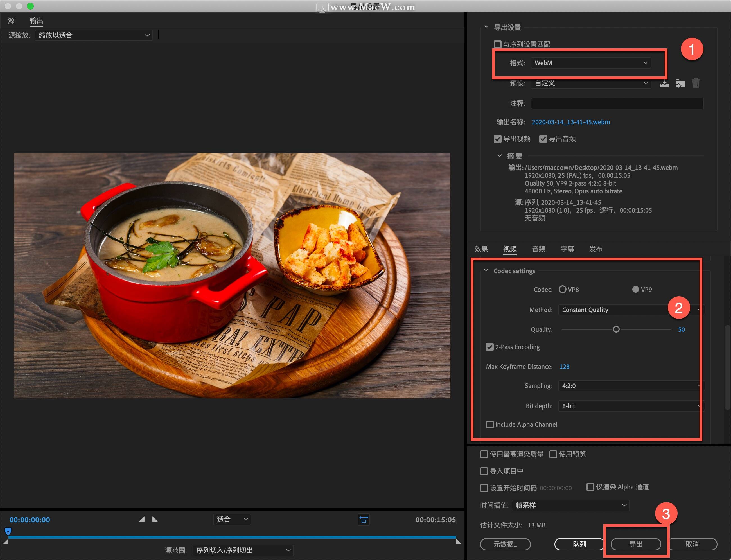Image resolution: width=731 pixels, height=560 pixels.
Task: Toggle the crop output icon at bottom right
Action: click(364, 519)
